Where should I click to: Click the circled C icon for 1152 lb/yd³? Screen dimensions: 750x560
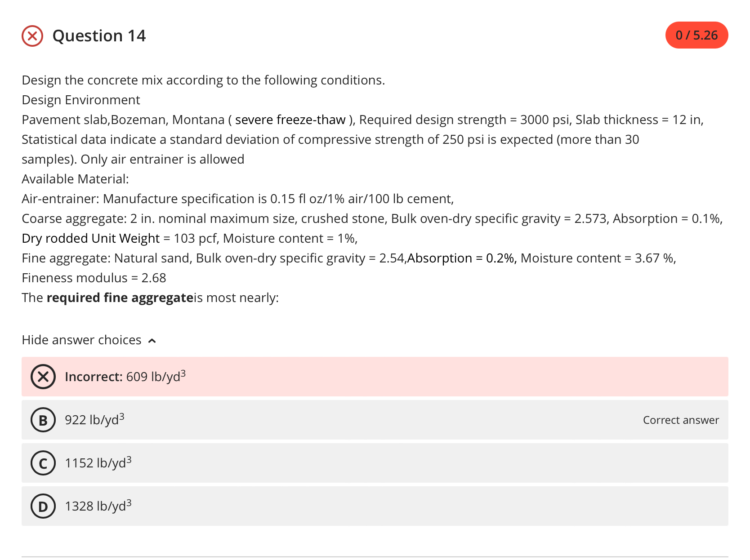(x=43, y=463)
